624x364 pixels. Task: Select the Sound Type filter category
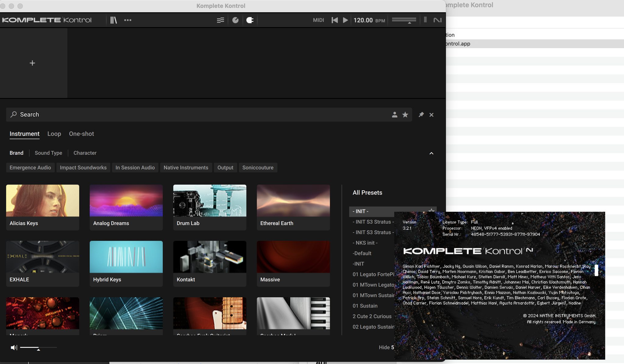48,153
